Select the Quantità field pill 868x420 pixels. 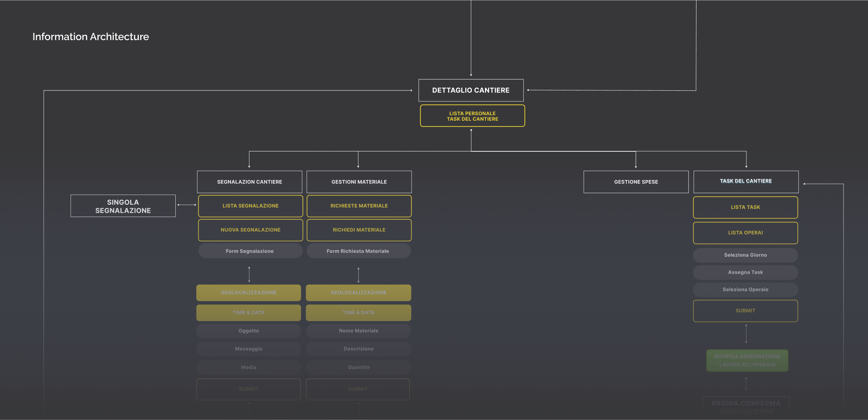click(358, 367)
